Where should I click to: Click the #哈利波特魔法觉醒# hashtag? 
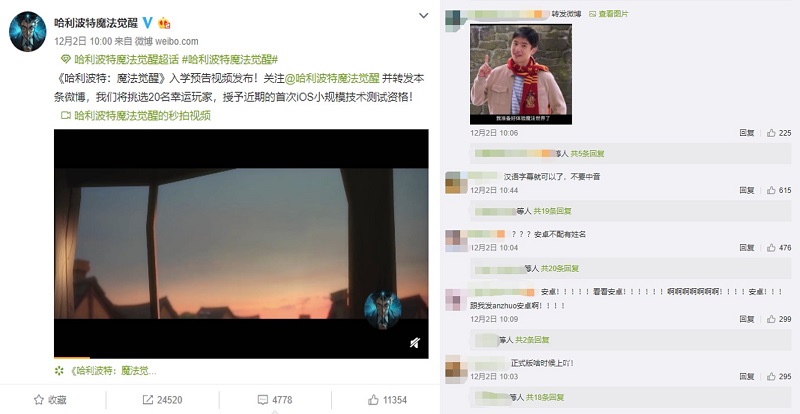click(x=230, y=59)
